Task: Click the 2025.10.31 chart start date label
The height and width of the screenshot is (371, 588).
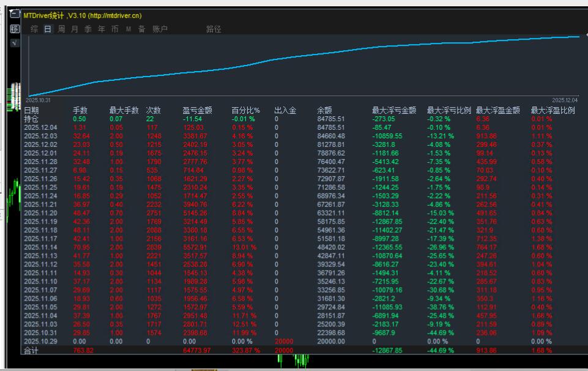Action: click(38, 100)
